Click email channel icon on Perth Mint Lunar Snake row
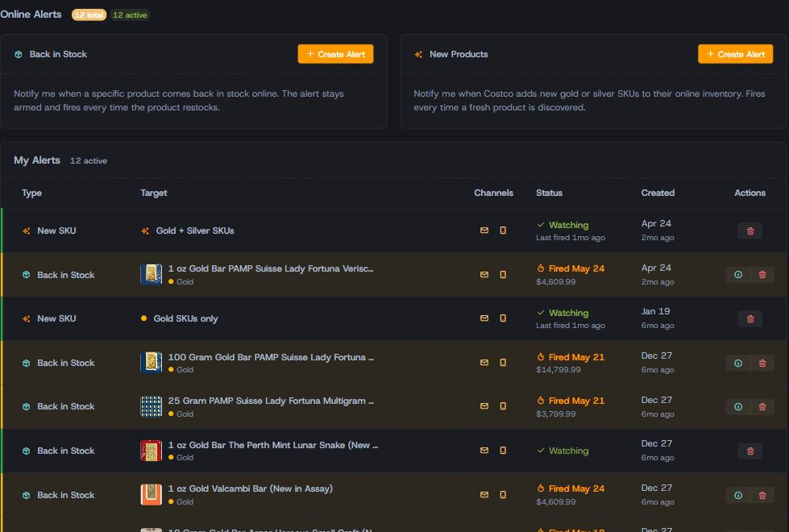Viewport: 789px width, 532px height. coord(484,450)
